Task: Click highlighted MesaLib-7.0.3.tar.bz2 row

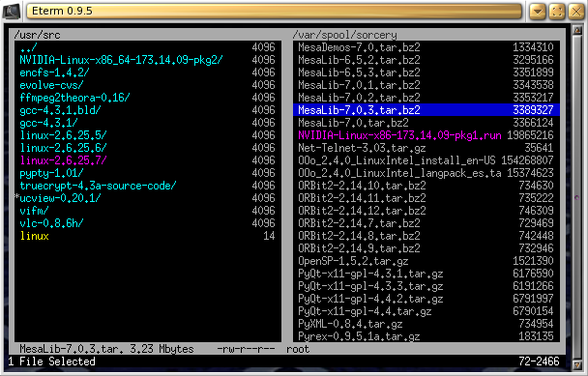Action: click(x=426, y=110)
